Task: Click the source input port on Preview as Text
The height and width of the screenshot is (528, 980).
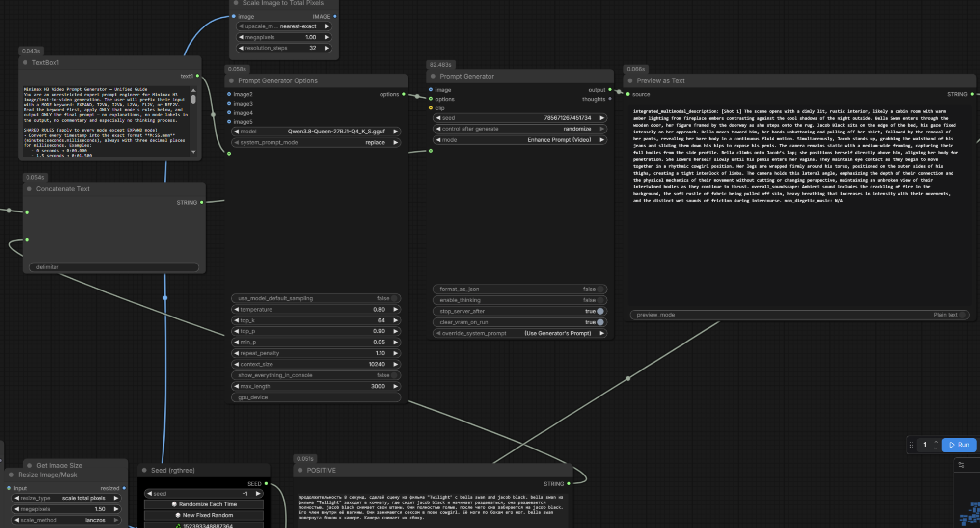Action: 627,94
